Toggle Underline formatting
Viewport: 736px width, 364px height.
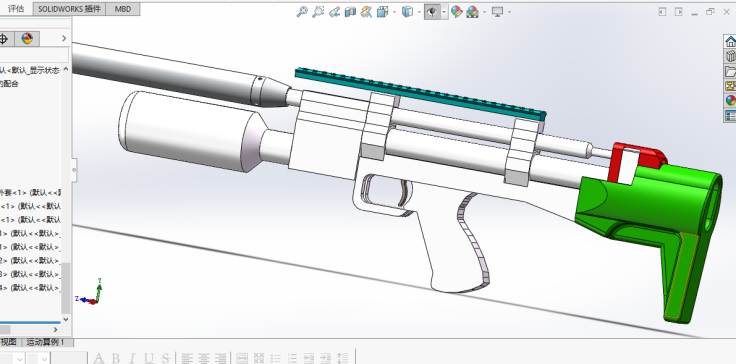pyautogui.click(x=148, y=358)
